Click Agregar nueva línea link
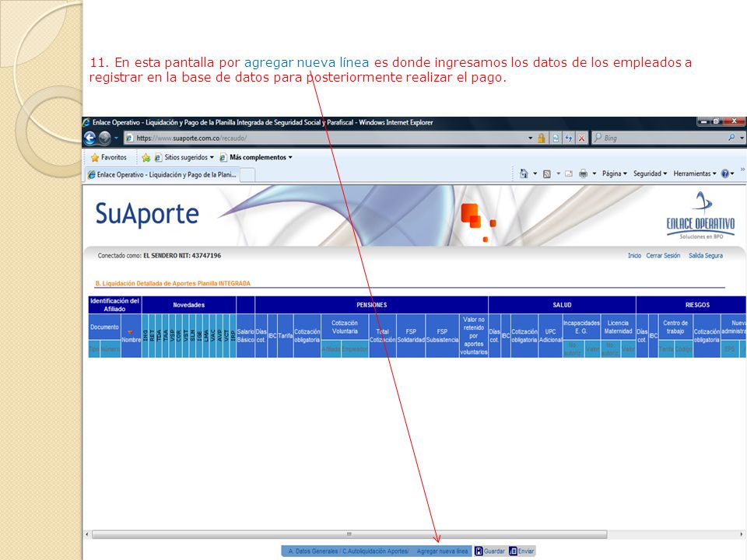Image resolution: width=747 pixels, height=560 pixels. [x=442, y=551]
